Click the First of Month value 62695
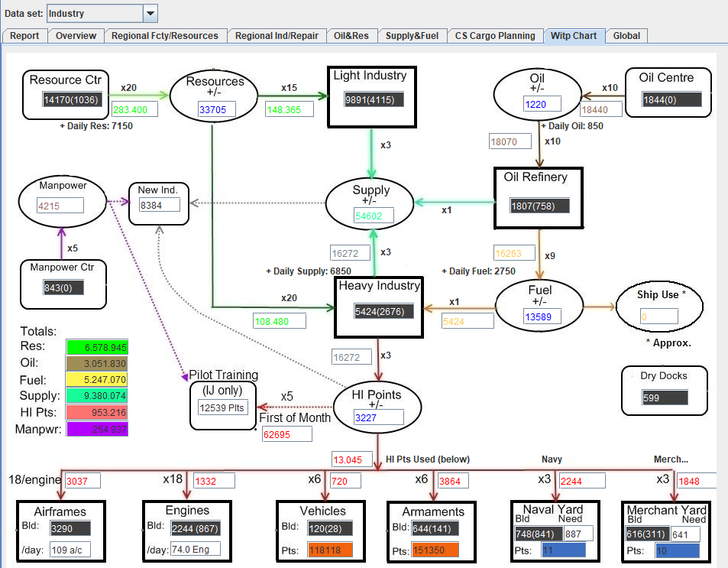The image size is (728, 568). [287, 434]
